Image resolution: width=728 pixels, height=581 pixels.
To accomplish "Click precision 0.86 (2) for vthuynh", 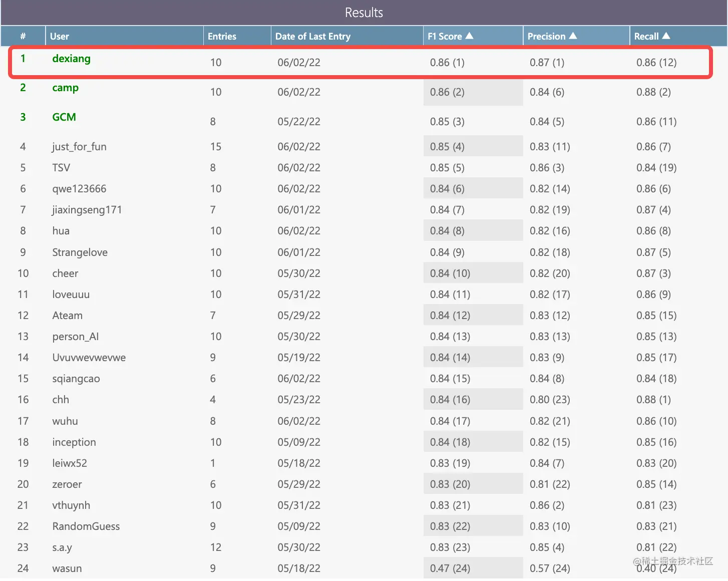I will click(547, 505).
